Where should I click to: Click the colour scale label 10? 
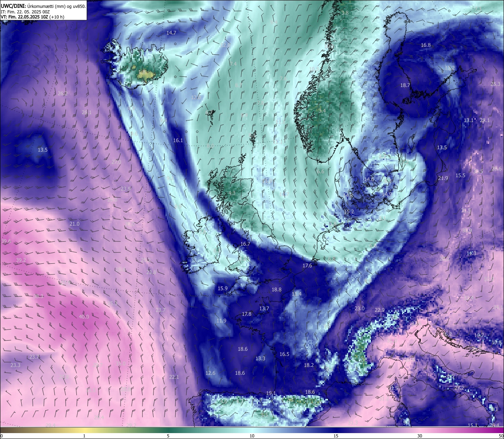pyautogui.click(x=252, y=436)
